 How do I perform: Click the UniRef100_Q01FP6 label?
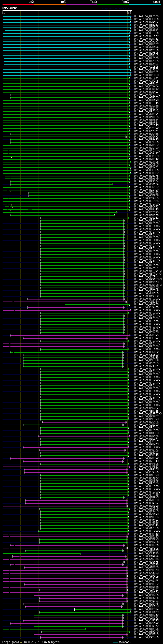[x=146, y=422]
